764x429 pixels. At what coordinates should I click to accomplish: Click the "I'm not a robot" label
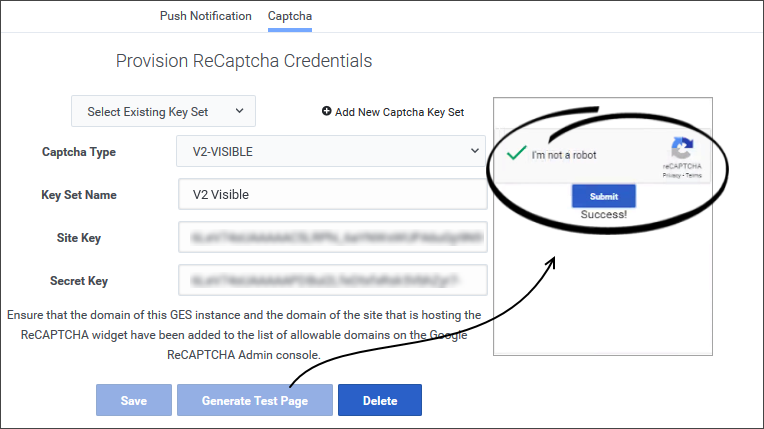564,155
